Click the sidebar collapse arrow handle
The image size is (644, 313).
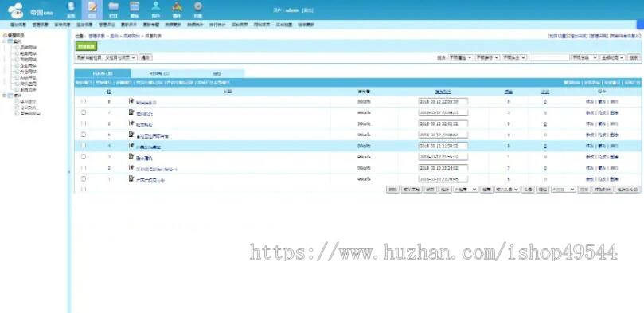pyautogui.click(x=69, y=172)
